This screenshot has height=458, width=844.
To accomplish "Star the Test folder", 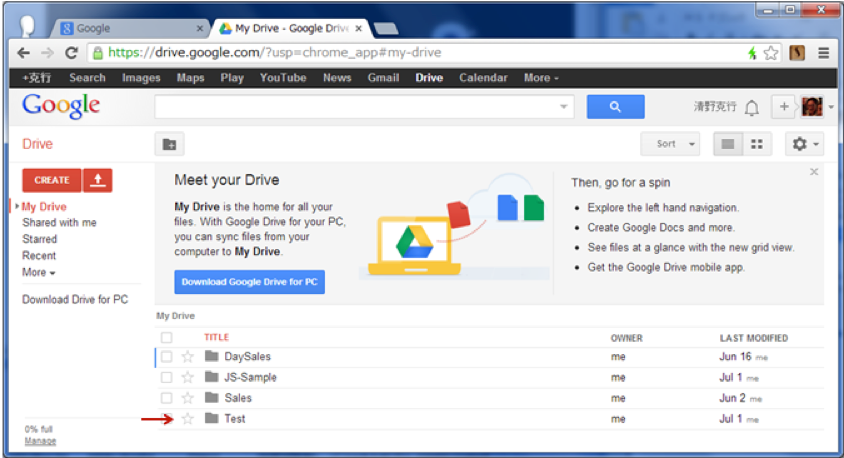I will coord(187,418).
